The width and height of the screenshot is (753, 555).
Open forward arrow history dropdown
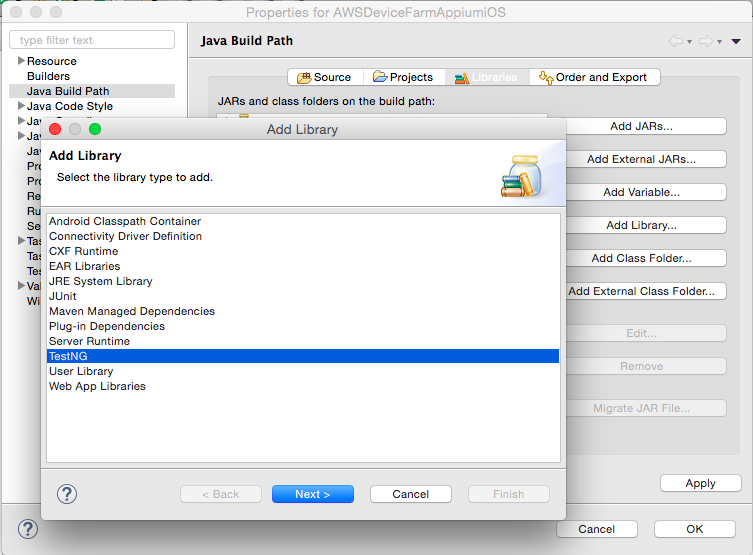[x=719, y=42]
